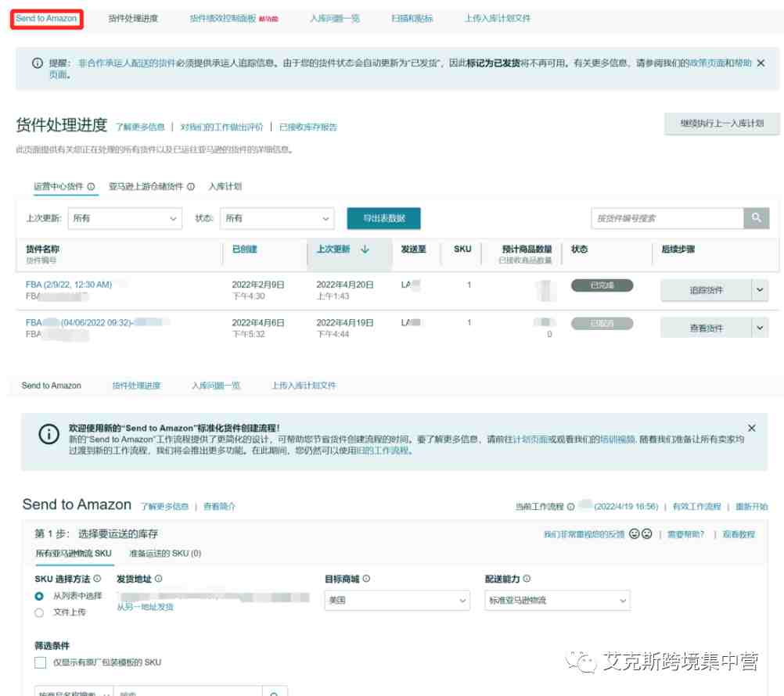Open the shipment FBA (2/9/22, 12:30 AM)
Image resolution: width=784 pixels, height=696 pixels.
[69, 285]
